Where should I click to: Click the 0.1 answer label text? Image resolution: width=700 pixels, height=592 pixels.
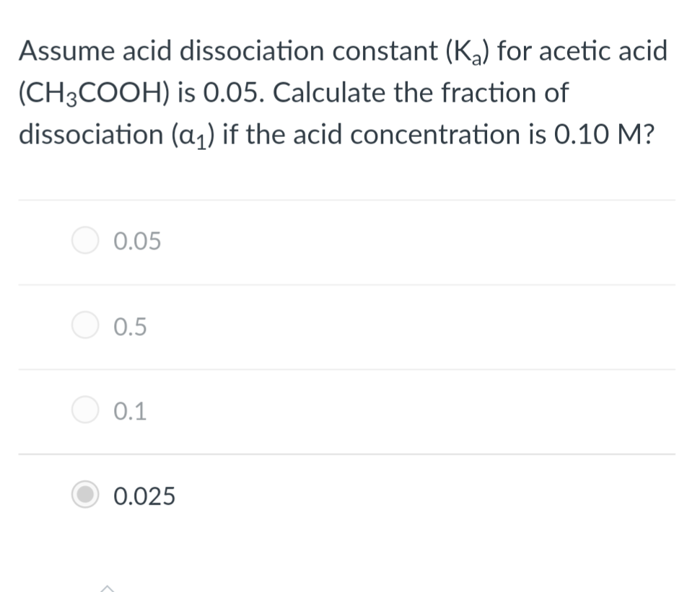point(130,411)
